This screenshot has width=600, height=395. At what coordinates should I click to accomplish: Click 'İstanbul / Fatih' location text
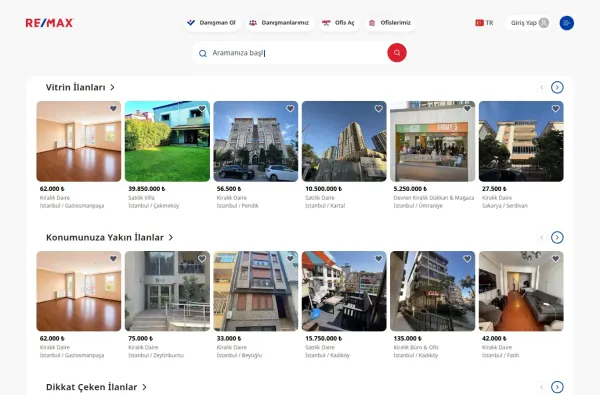tap(501, 355)
